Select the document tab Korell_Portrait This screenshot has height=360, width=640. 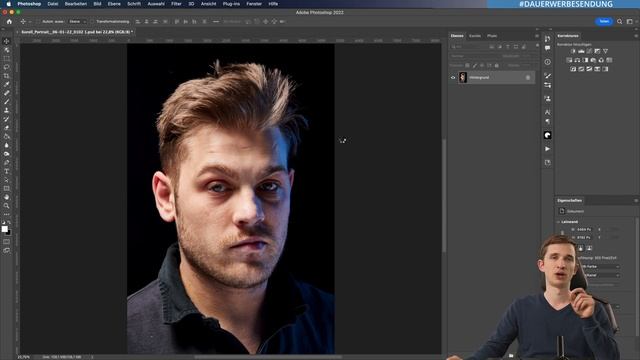[76, 32]
